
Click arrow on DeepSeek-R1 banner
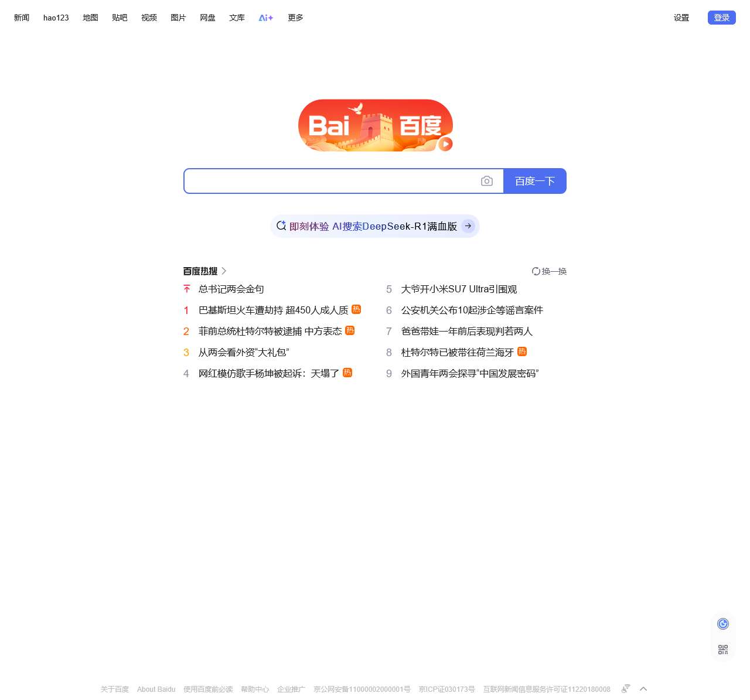pyautogui.click(x=468, y=226)
